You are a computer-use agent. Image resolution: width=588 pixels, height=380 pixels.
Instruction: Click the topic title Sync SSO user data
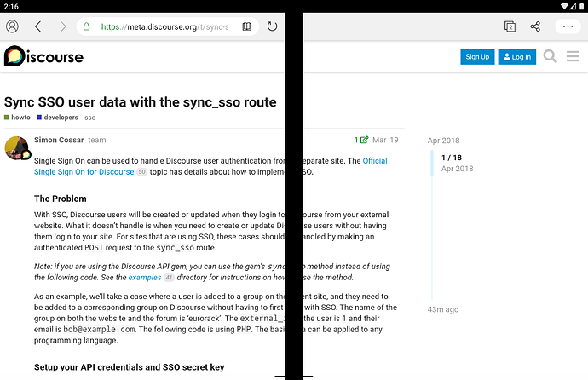[141, 102]
